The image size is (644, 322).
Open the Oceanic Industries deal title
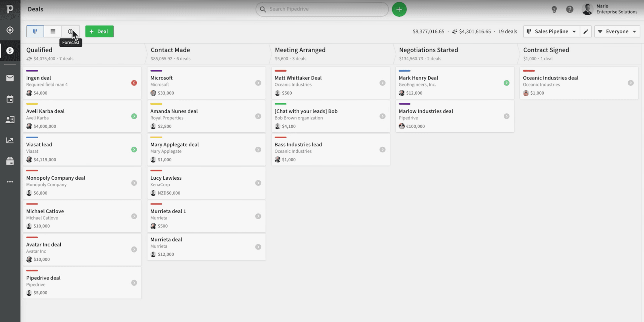pyautogui.click(x=551, y=78)
